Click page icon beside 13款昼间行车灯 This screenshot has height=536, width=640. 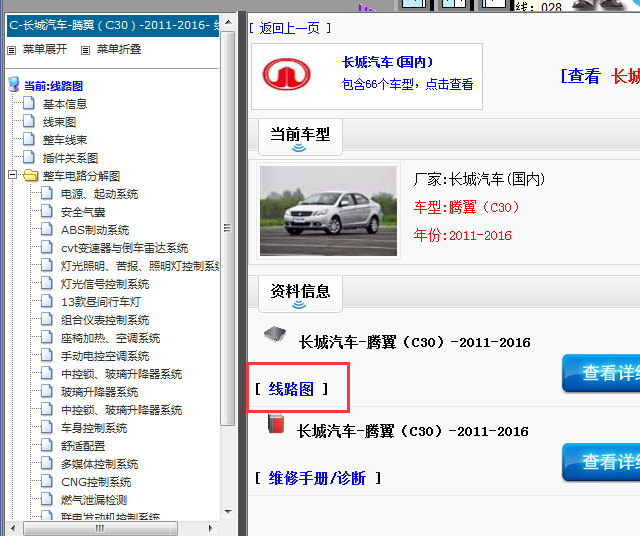click(x=47, y=301)
